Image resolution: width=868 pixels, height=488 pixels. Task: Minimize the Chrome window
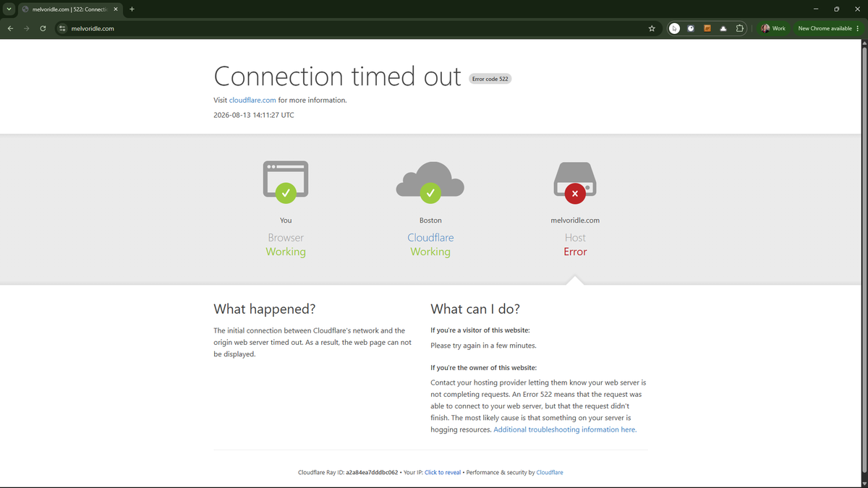pyautogui.click(x=815, y=9)
